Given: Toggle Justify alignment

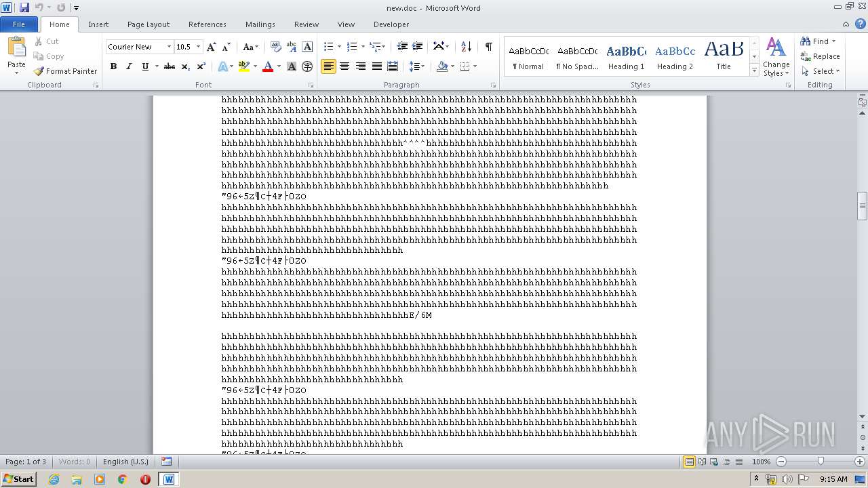Looking at the screenshot, I should 377,66.
